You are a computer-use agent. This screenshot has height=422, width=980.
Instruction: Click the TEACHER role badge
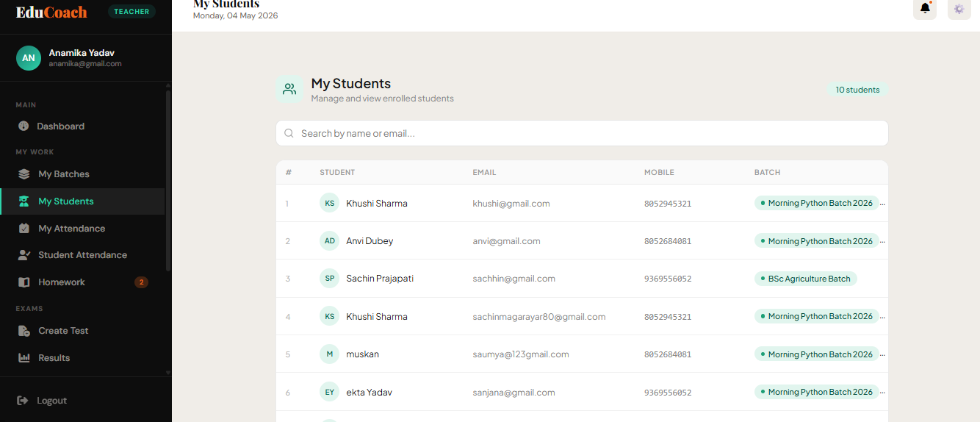[x=131, y=12]
